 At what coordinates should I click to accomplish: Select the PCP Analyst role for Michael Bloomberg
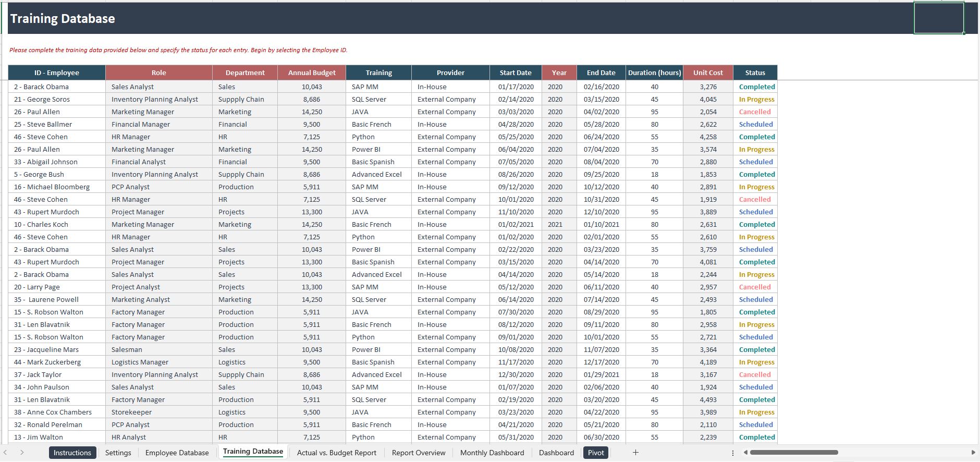click(159, 187)
